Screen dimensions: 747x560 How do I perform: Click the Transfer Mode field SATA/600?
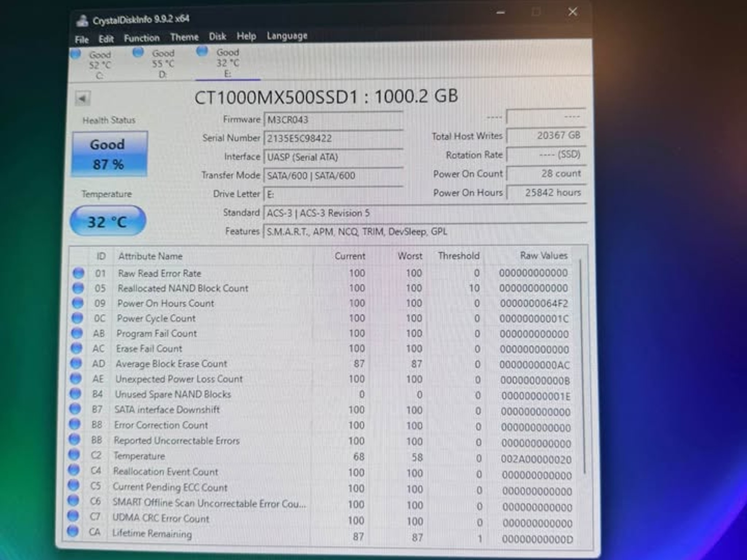pos(333,175)
